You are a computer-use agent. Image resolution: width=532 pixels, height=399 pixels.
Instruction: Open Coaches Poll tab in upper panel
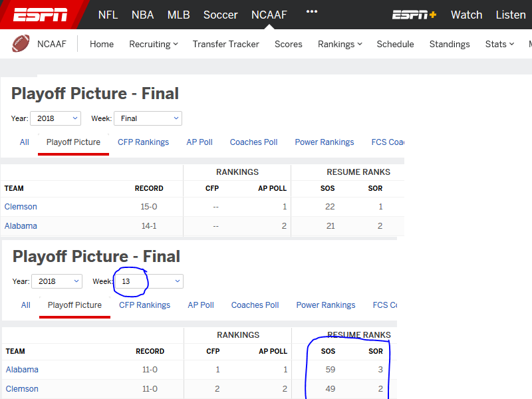tap(254, 142)
